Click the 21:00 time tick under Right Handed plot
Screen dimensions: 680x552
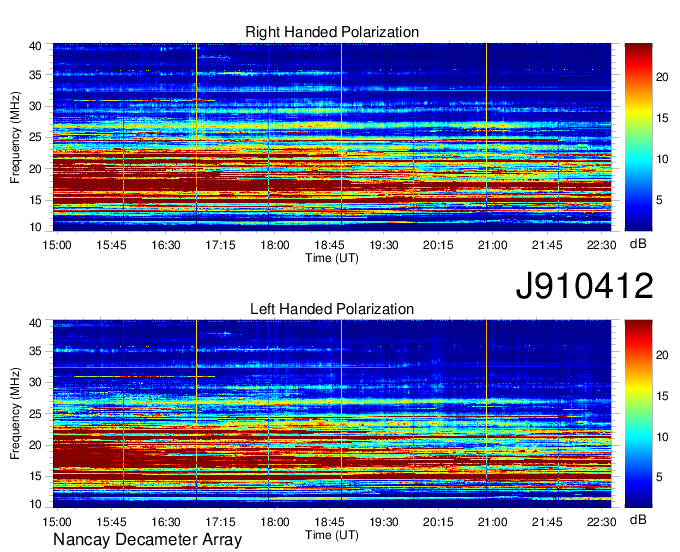[x=493, y=245]
